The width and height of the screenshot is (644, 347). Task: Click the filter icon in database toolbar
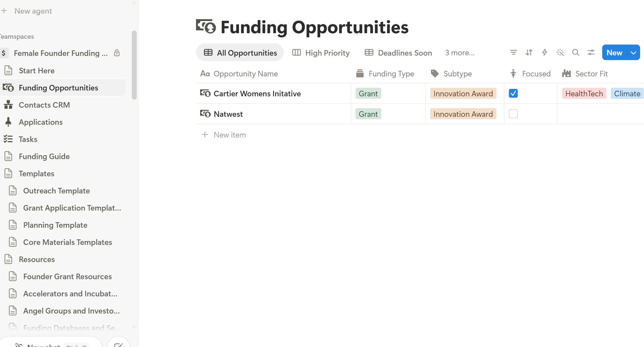click(x=513, y=53)
